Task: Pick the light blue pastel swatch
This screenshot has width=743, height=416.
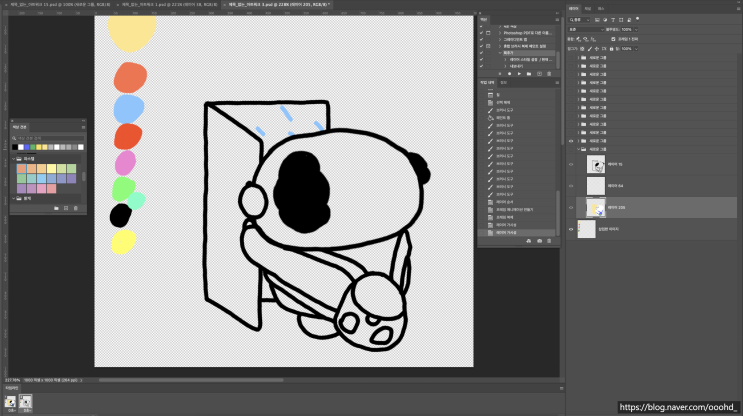Action: [41, 179]
